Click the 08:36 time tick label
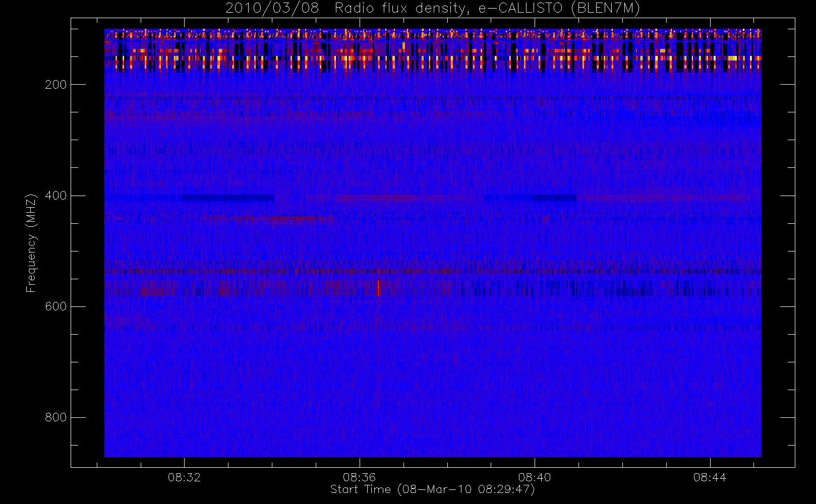This screenshot has height=504, width=816. [360, 477]
